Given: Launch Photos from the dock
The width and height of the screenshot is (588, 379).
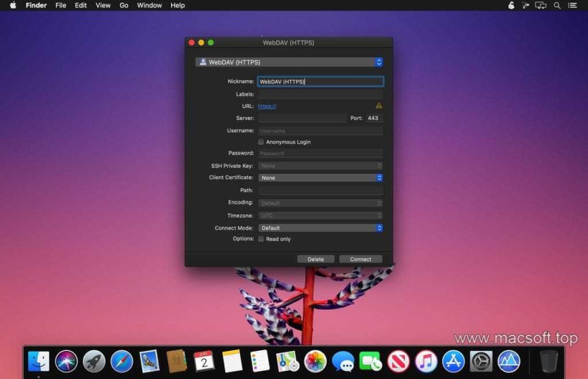Looking at the screenshot, I should coord(315,361).
